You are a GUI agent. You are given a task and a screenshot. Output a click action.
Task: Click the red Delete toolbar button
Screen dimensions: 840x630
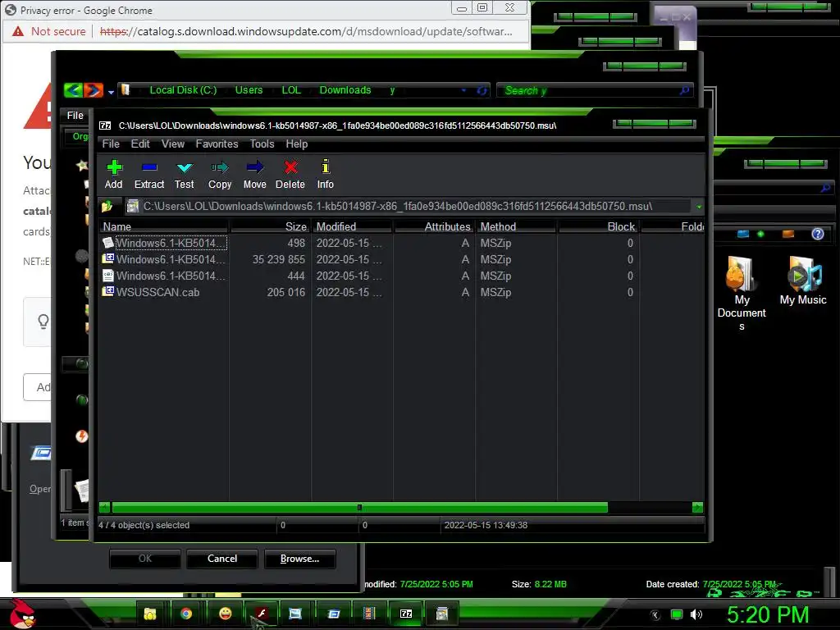(x=290, y=174)
